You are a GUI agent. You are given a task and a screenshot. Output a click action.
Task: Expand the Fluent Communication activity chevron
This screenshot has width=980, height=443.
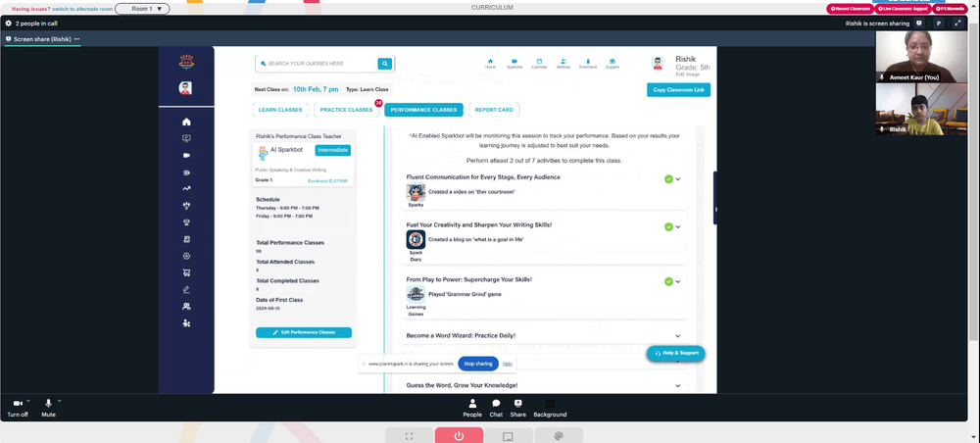(x=678, y=179)
